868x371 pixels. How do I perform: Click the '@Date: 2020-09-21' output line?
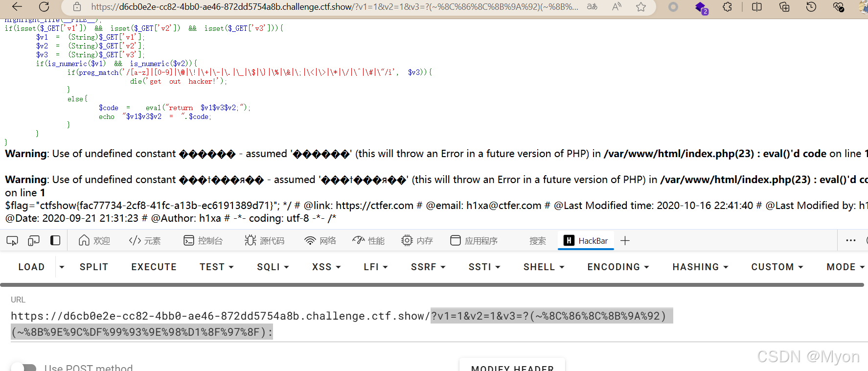(170, 218)
